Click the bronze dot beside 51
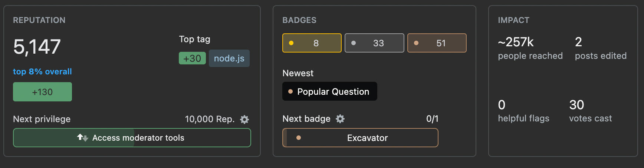The image size is (644, 168). [416, 43]
